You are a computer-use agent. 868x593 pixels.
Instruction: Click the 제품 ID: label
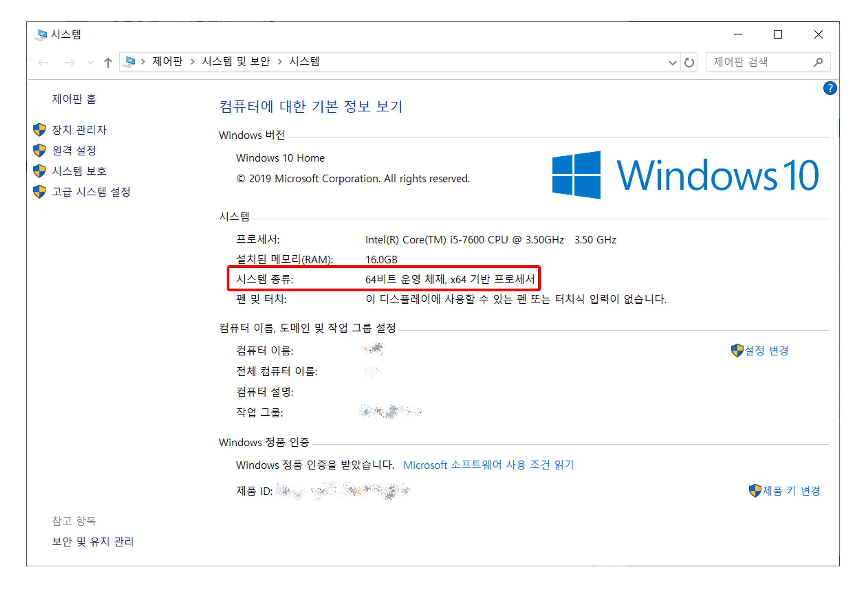pyautogui.click(x=254, y=491)
